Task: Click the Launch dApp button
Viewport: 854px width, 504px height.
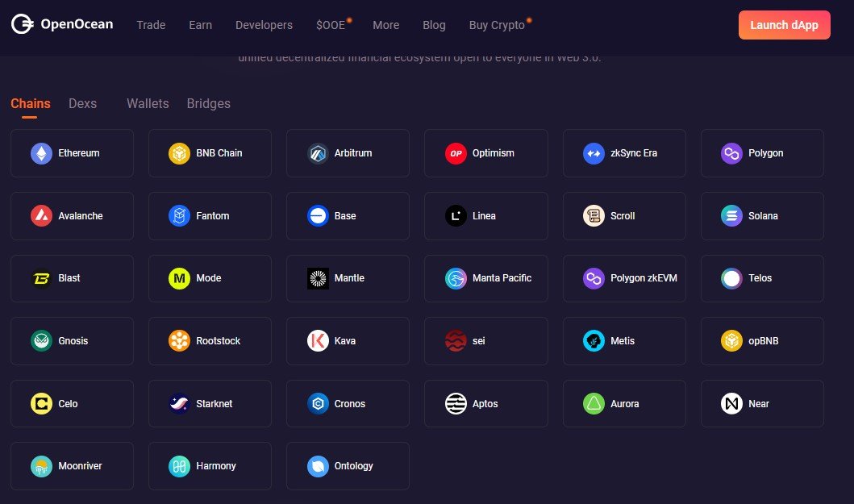Action: coord(785,25)
